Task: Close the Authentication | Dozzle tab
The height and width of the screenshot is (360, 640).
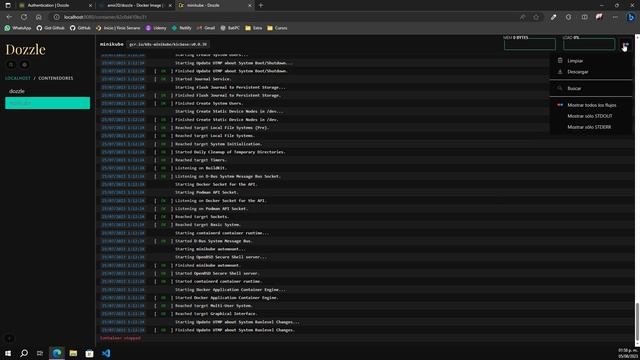Action: click(90, 5)
